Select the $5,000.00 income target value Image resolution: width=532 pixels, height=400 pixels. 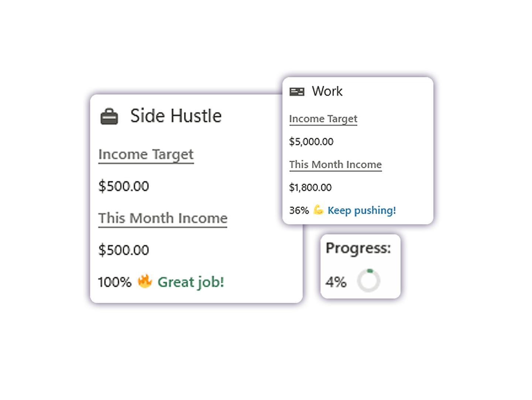(x=311, y=142)
